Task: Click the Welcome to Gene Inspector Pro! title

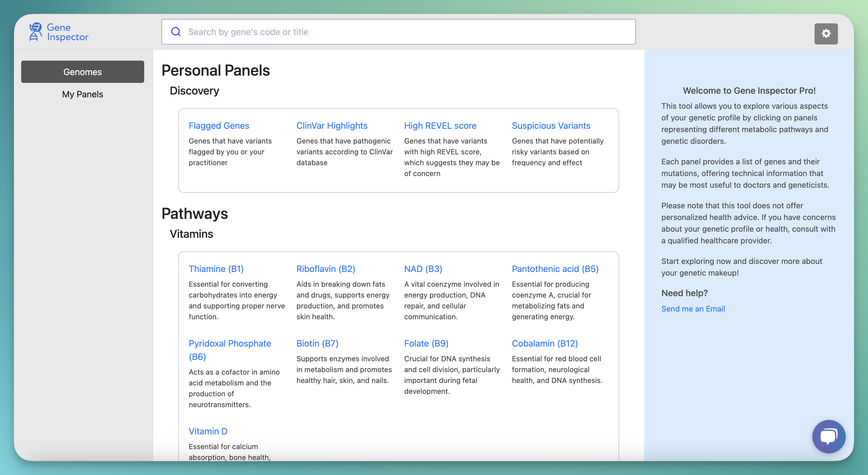Action: (749, 91)
